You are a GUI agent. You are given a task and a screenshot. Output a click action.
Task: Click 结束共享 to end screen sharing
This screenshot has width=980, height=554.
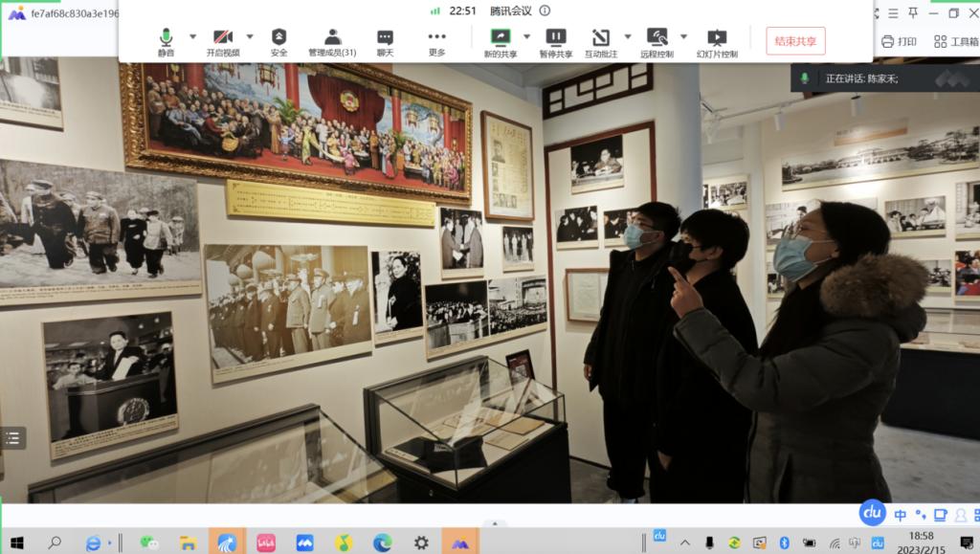(793, 40)
